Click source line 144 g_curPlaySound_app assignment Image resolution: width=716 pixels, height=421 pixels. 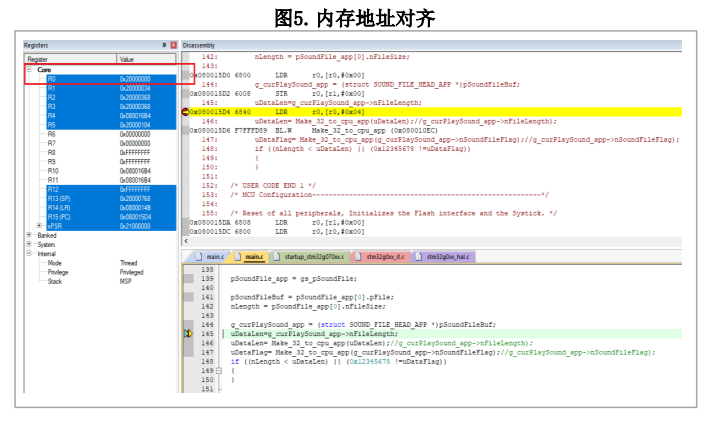coord(363,325)
